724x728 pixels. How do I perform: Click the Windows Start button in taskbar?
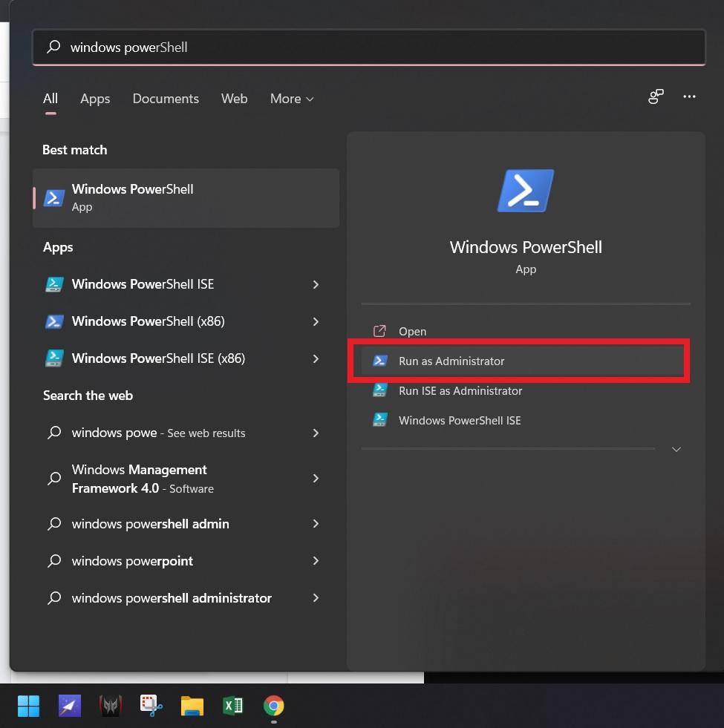pyautogui.click(x=28, y=706)
